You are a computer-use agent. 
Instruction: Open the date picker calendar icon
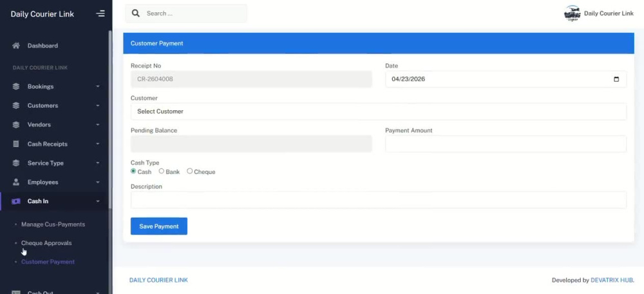point(616,79)
